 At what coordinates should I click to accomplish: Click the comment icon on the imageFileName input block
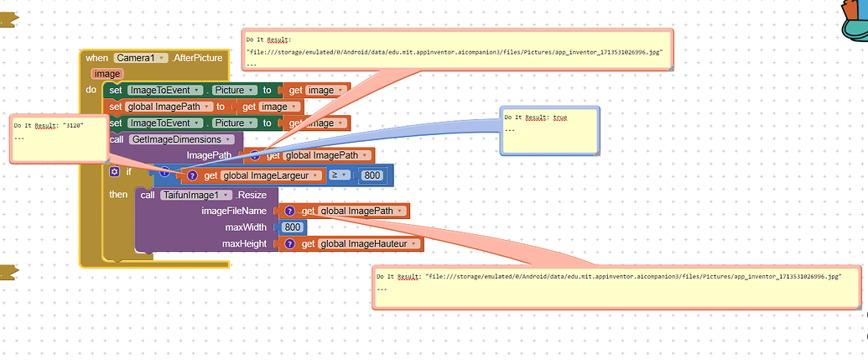click(x=289, y=211)
